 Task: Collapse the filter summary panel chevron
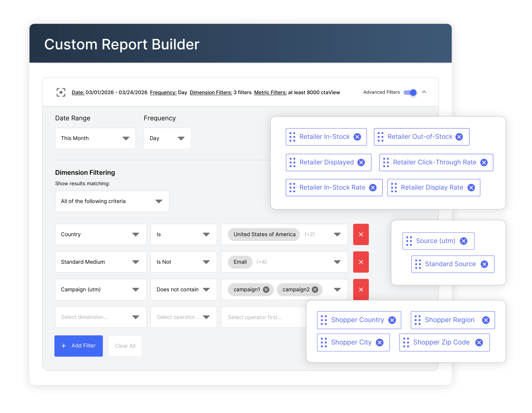tap(424, 92)
